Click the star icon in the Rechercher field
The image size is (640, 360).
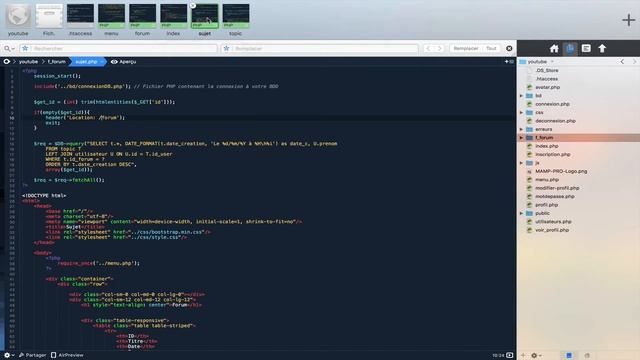(25, 49)
